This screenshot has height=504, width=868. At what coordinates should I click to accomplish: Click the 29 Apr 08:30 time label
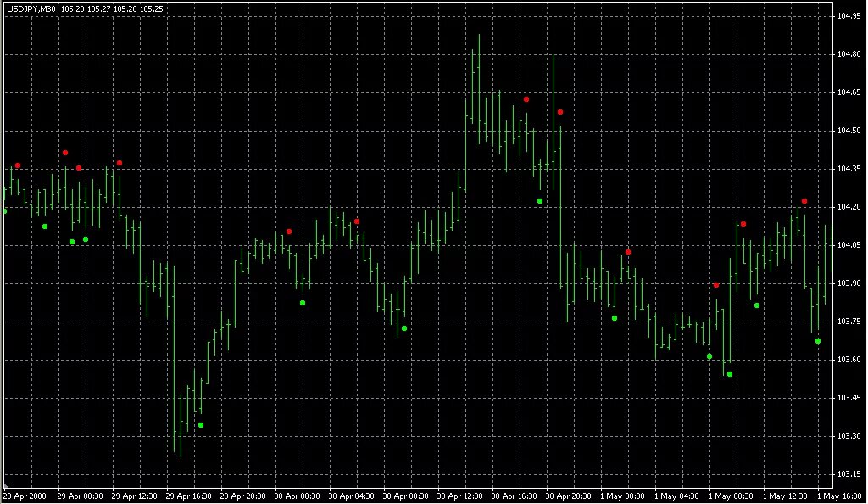[x=80, y=496]
